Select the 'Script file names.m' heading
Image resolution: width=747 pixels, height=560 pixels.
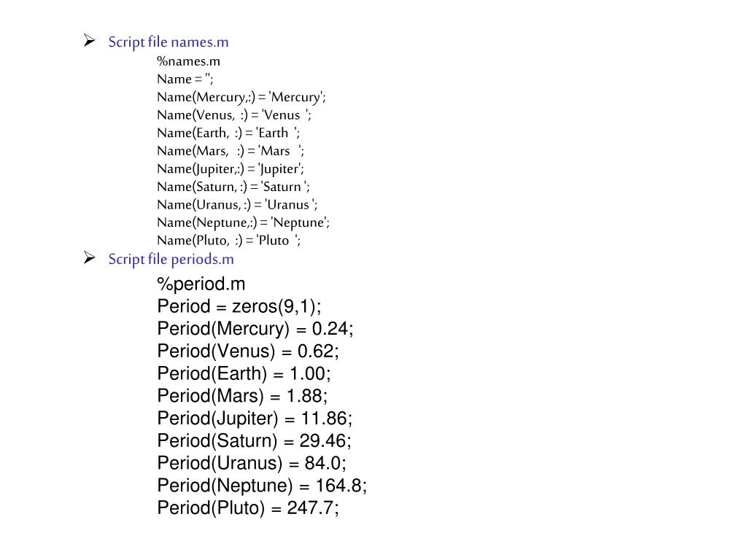(x=169, y=42)
